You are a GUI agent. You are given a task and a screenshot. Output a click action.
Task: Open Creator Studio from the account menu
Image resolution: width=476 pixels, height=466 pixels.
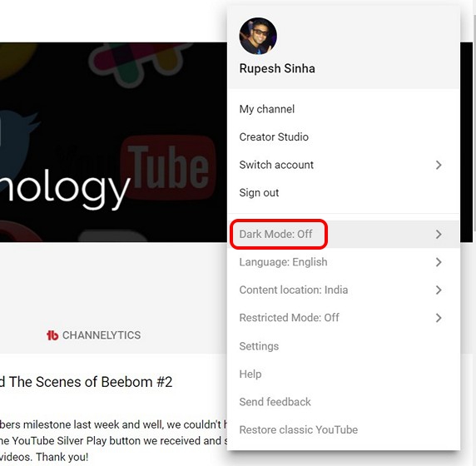[344, 137]
